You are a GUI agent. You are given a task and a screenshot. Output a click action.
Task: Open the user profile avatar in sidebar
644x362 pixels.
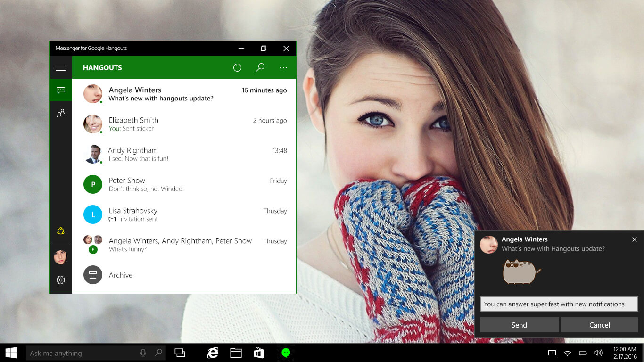coord(60,257)
